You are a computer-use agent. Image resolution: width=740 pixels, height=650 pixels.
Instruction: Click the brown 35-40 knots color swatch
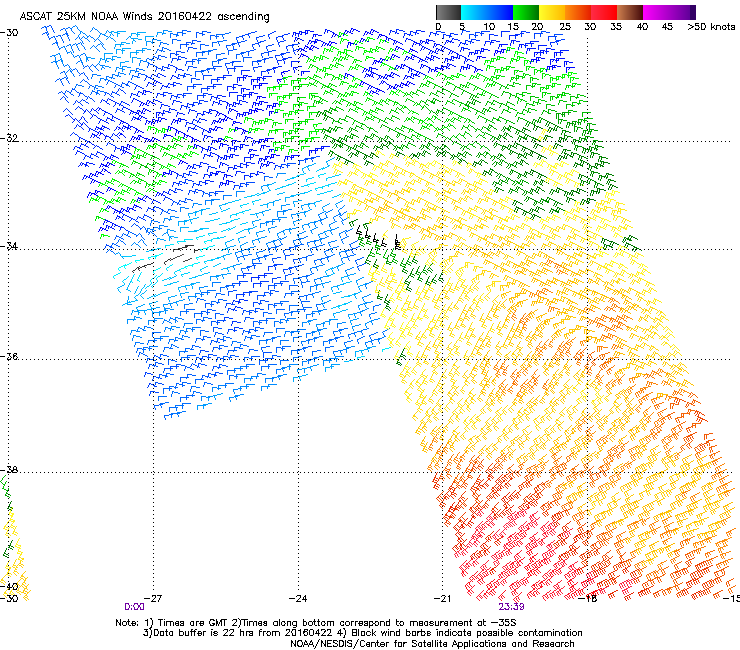[630, 12]
